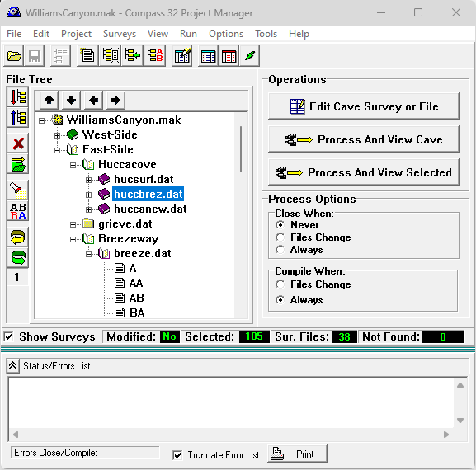Click the red X delete icon
Viewport: 476px width, 470px height.
click(x=17, y=143)
